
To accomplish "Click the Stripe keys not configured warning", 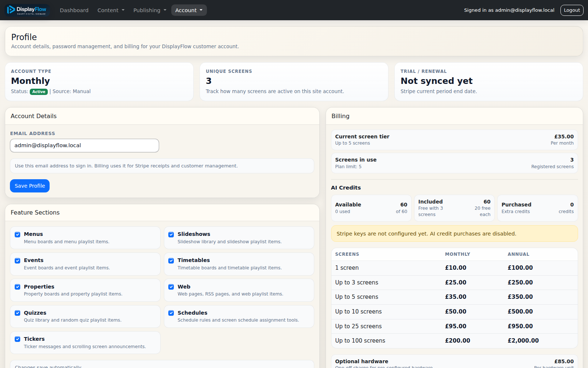I will [x=454, y=234].
